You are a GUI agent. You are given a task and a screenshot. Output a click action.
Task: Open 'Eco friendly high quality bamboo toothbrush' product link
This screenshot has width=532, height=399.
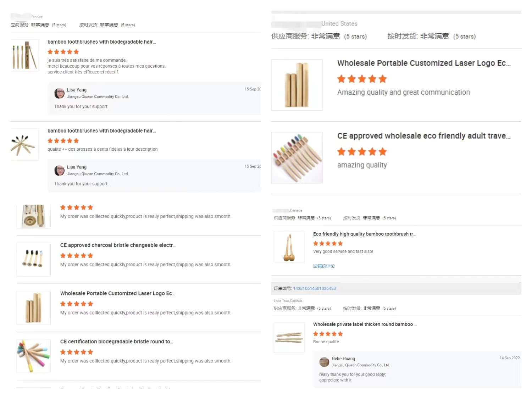[x=364, y=234]
